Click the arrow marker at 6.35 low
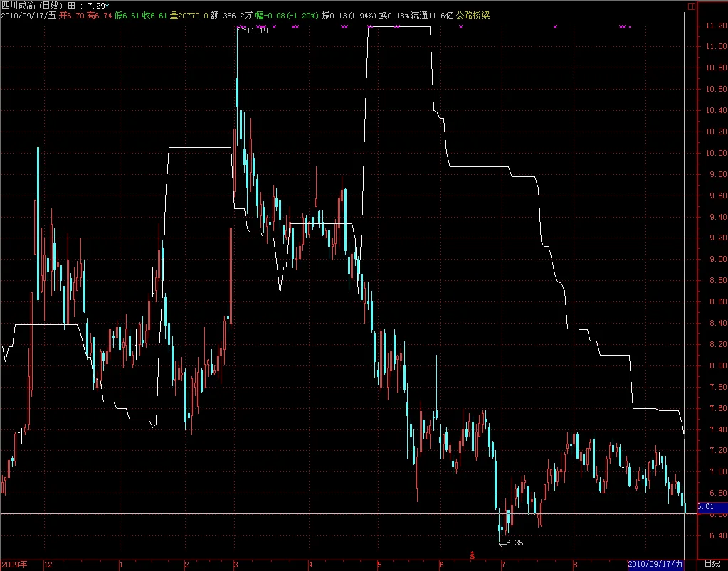This screenshot has width=728, height=571. coord(502,544)
